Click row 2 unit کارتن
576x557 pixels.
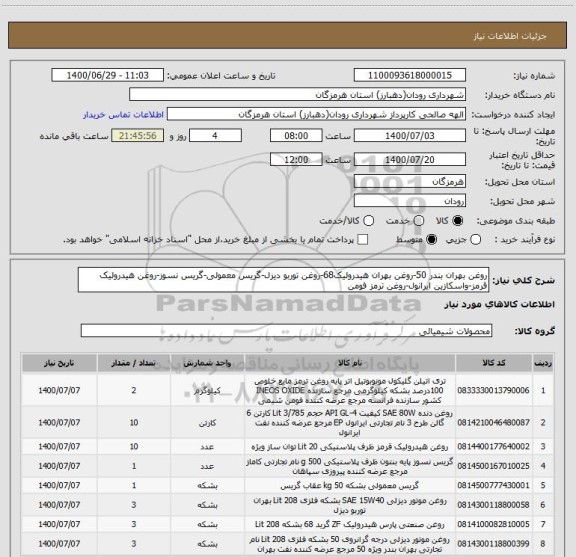click(207, 423)
